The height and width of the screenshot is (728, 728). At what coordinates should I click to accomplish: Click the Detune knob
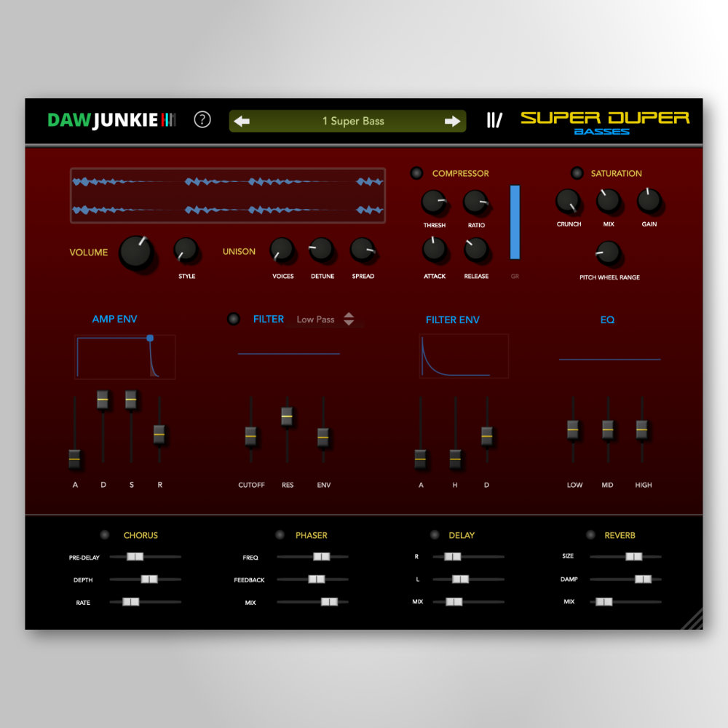(x=321, y=250)
